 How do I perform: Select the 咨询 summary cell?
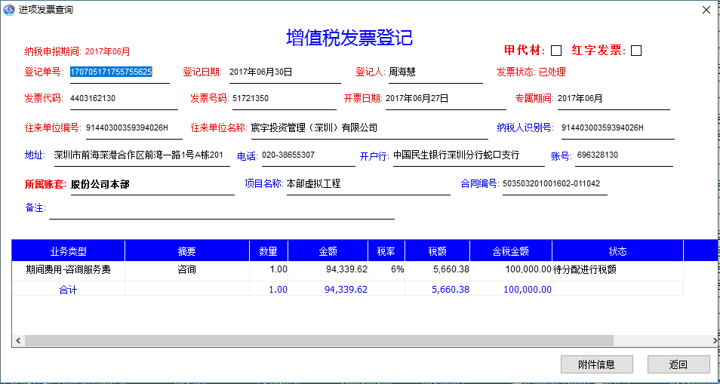pos(187,270)
